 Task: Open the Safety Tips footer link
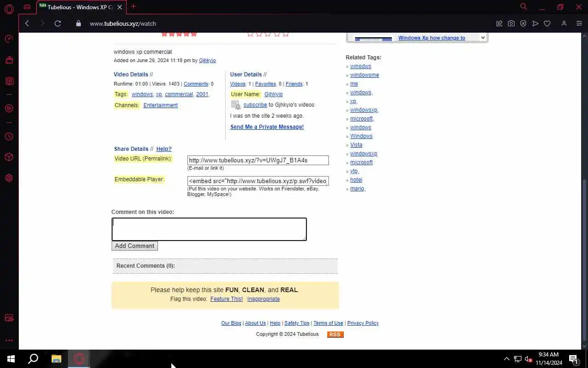297,323
